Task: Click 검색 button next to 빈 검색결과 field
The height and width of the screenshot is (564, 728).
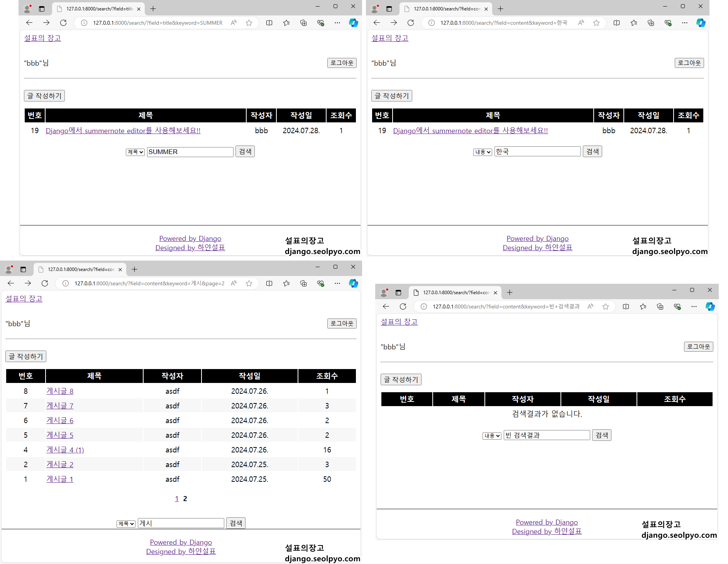Action: point(602,435)
